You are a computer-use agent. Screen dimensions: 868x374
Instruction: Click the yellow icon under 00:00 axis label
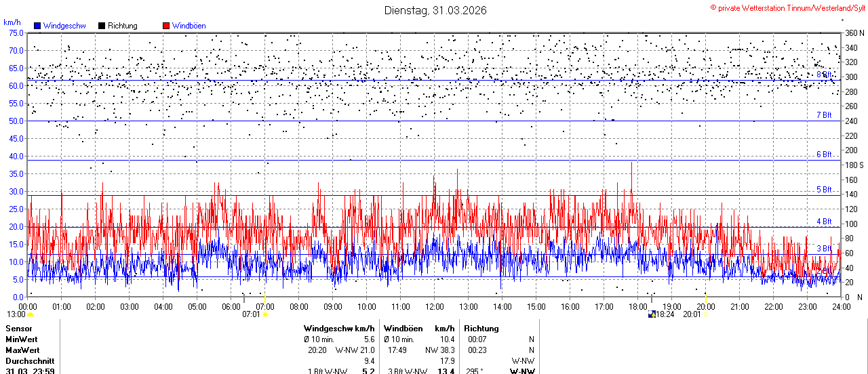tap(30, 314)
